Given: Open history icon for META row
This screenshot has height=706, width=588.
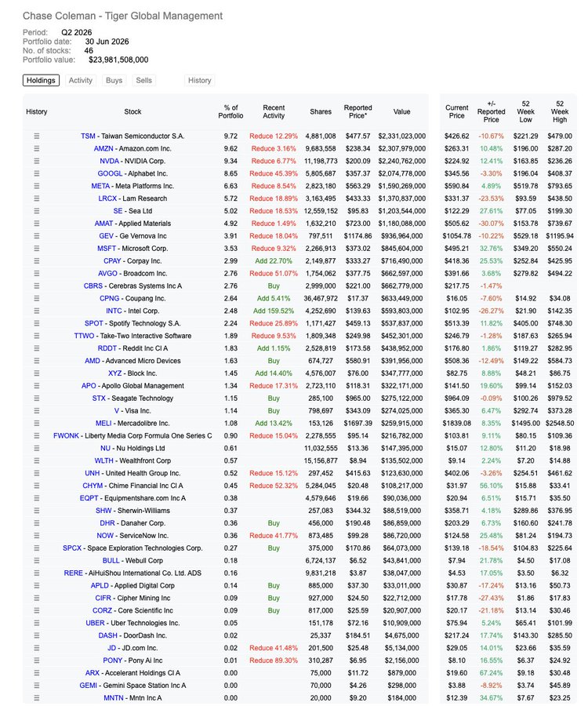Looking at the screenshot, I should point(36,186).
